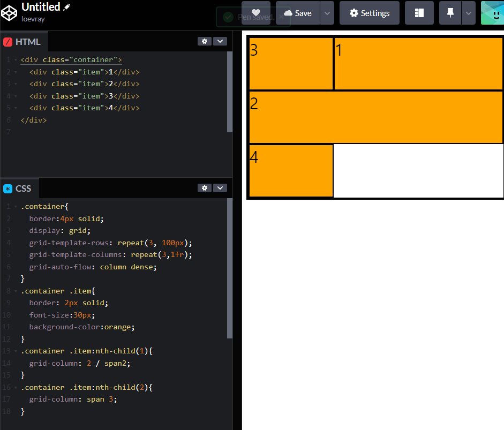The width and height of the screenshot is (504, 430).
Task: Pin this pen
Action: pyautogui.click(x=450, y=13)
